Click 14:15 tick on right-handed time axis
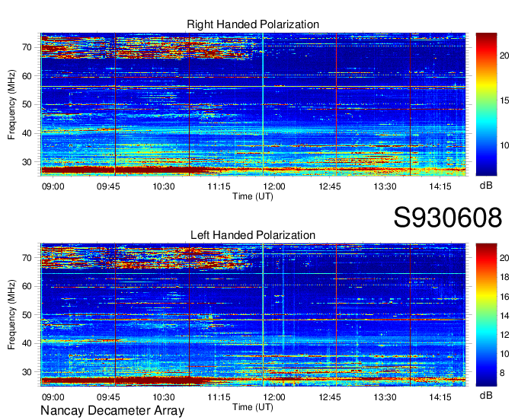 click(x=440, y=186)
